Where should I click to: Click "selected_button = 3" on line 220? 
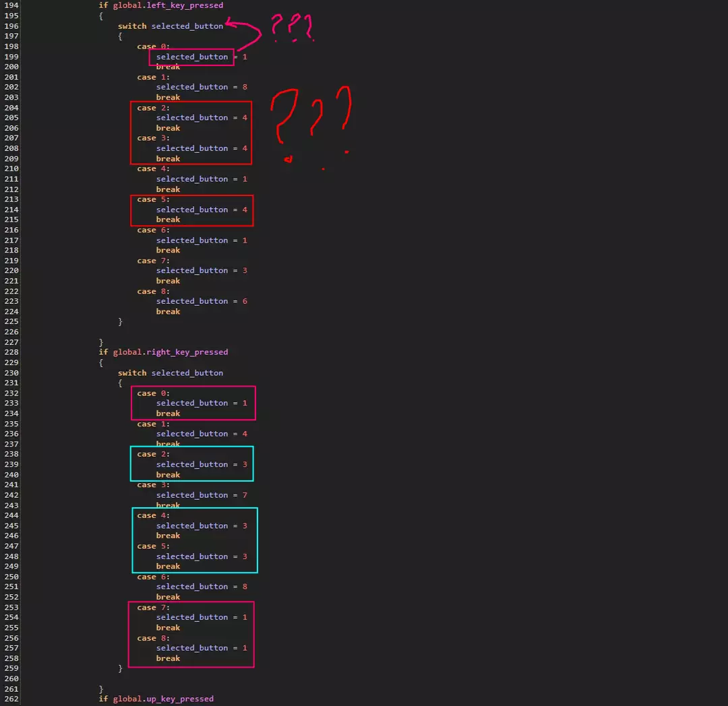[202, 270]
